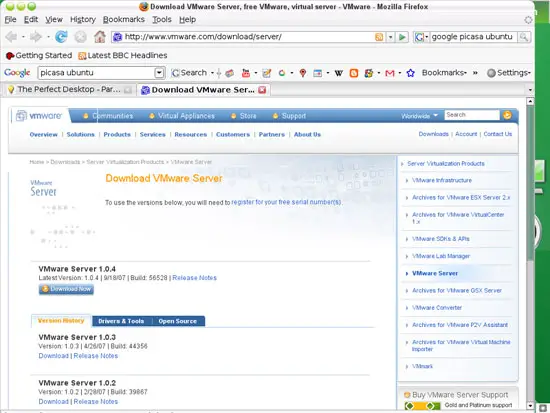Click the Google Maps pin icon

303,73
